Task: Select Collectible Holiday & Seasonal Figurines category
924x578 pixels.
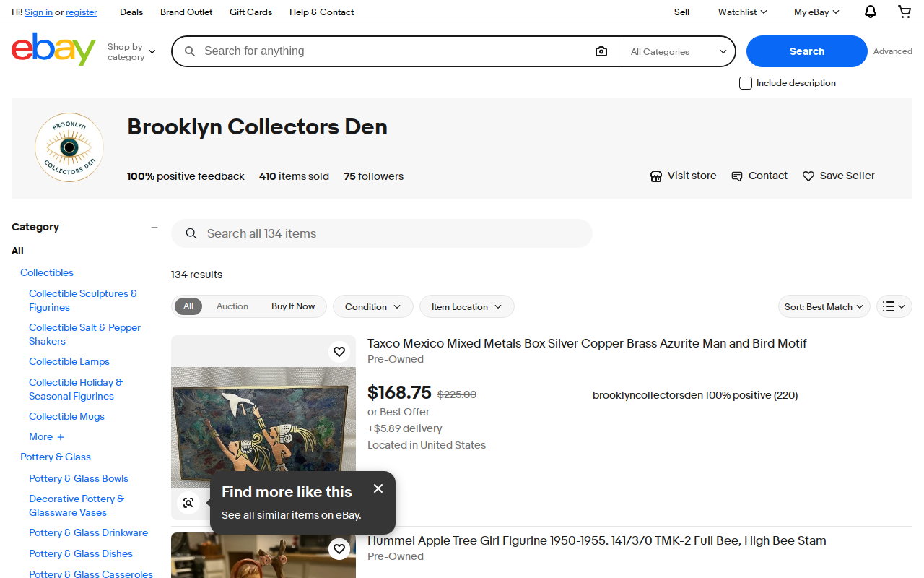Action: [76, 389]
